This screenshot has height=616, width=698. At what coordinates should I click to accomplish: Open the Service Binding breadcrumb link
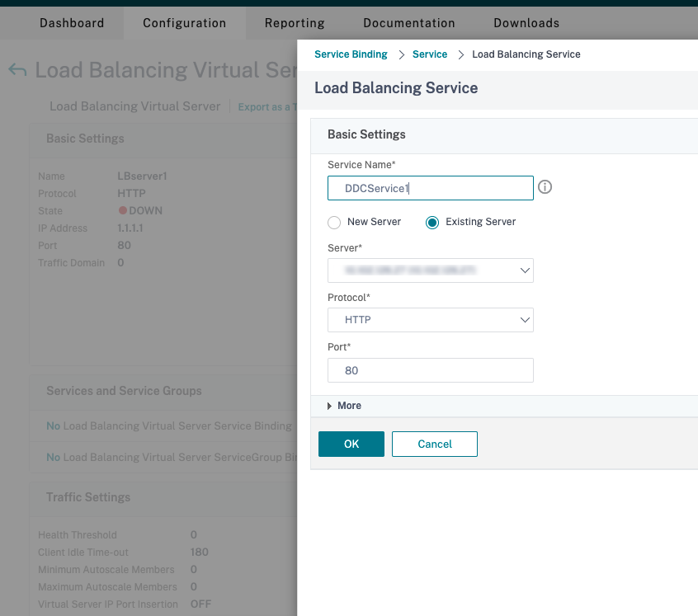350,54
